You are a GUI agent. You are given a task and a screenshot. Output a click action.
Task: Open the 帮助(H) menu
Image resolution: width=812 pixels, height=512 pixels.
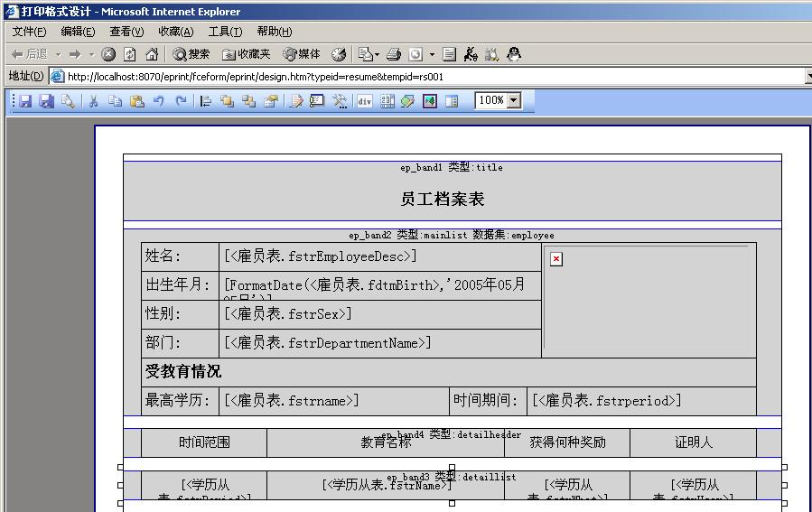[x=275, y=32]
